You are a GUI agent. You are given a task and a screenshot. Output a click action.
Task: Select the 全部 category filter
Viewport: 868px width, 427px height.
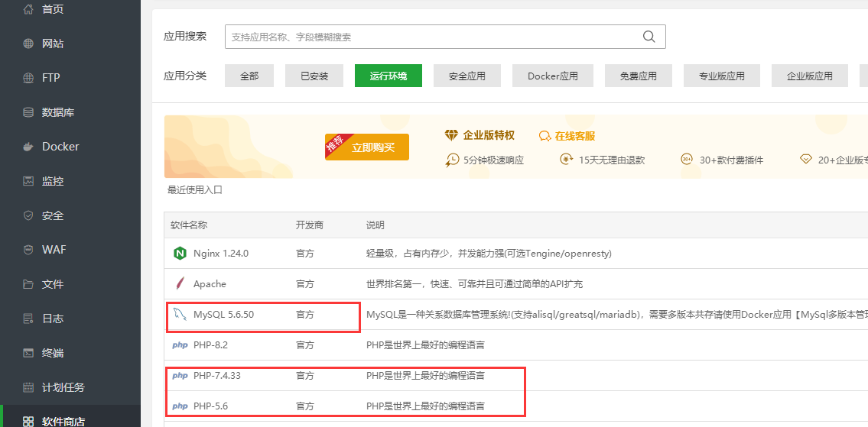249,76
